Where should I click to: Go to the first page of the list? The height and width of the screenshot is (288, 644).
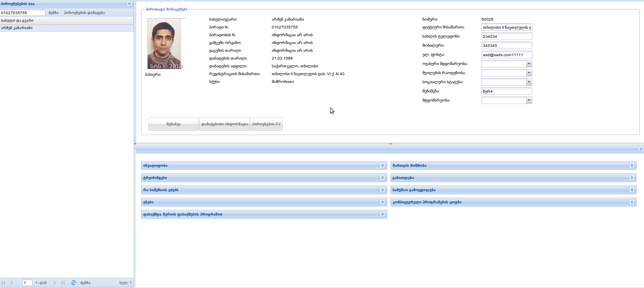(4, 283)
